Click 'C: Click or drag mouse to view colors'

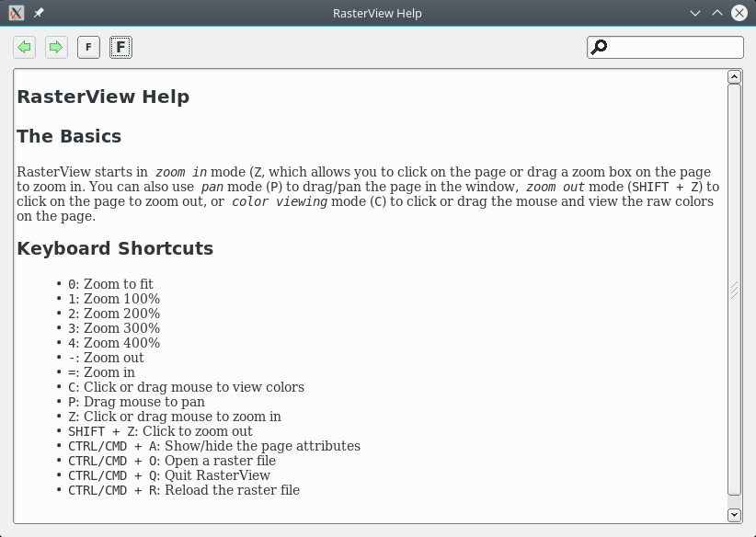(x=186, y=387)
